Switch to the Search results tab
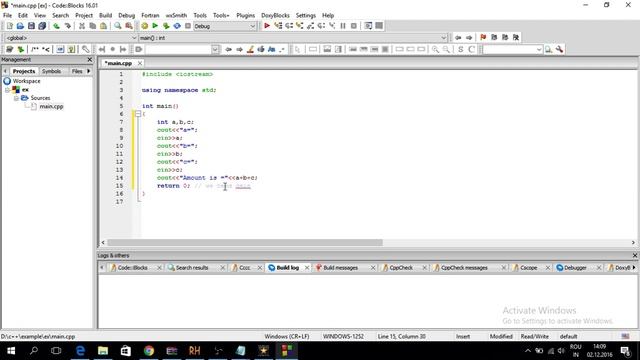The image size is (640, 360). tap(192, 268)
